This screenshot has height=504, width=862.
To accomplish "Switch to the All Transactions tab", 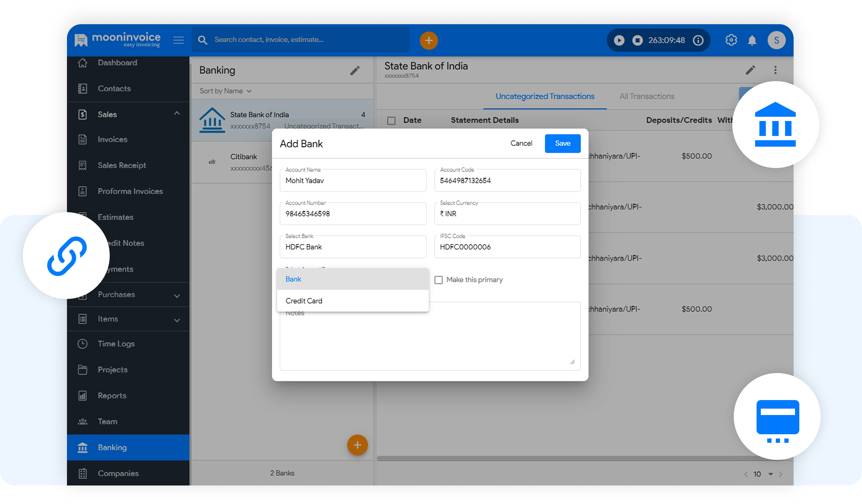I will 646,96.
